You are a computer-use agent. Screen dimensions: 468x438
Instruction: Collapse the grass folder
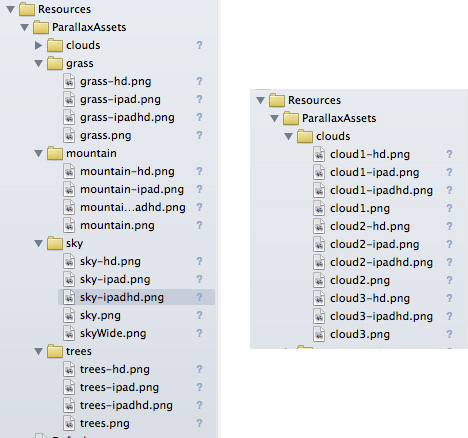[39, 63]
